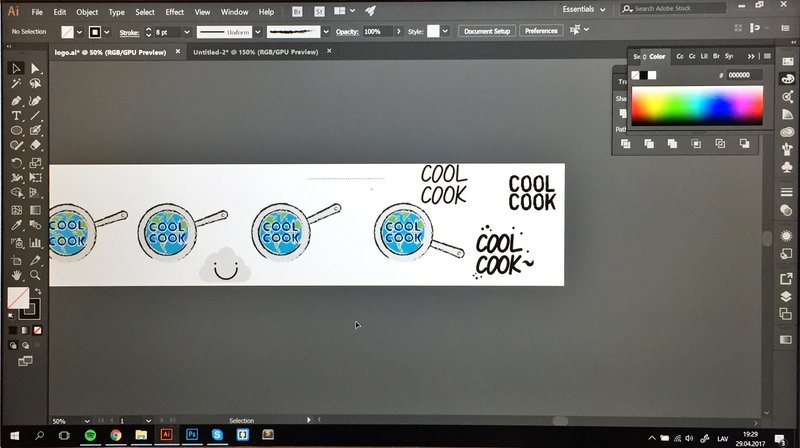800x448 pixels.
Task: Pick the Magic Wand tool
Action: pyautogui.click(x=16, y=84)
